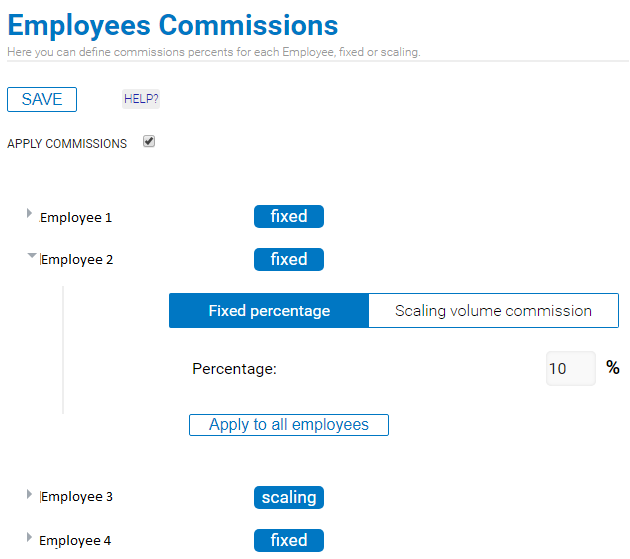Screen dimensions: 630x559
Task: Click Employee 1 fixed badge
Action: 289,217
